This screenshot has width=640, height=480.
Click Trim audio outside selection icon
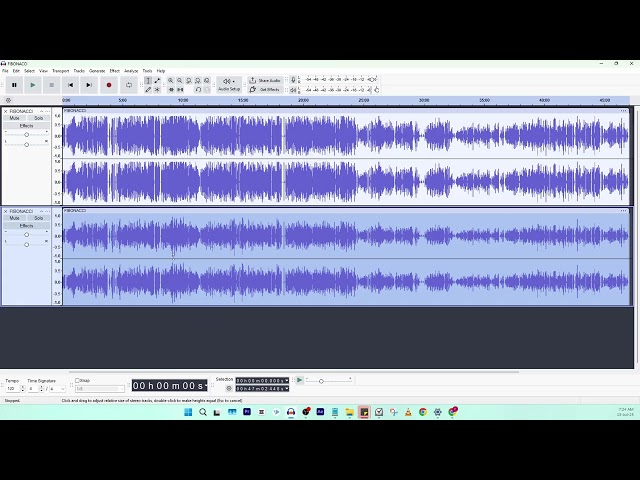[x=171, y=89]
